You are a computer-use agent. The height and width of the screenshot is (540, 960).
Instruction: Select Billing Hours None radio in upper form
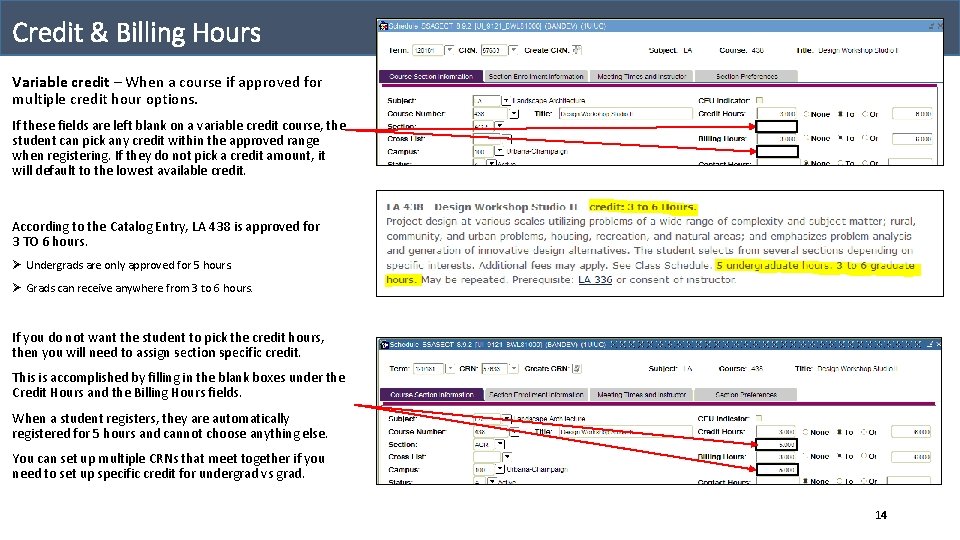tap(807, 138)
